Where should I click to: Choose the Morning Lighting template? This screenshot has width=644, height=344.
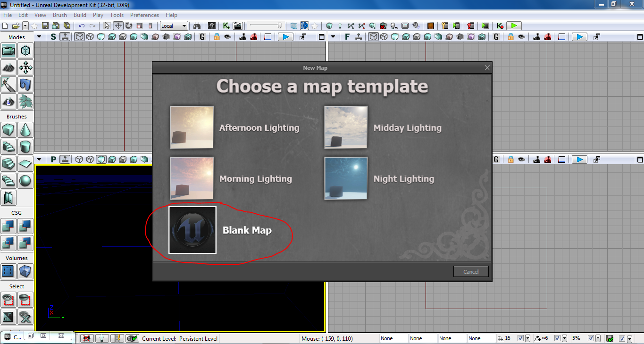pos(231,178)
